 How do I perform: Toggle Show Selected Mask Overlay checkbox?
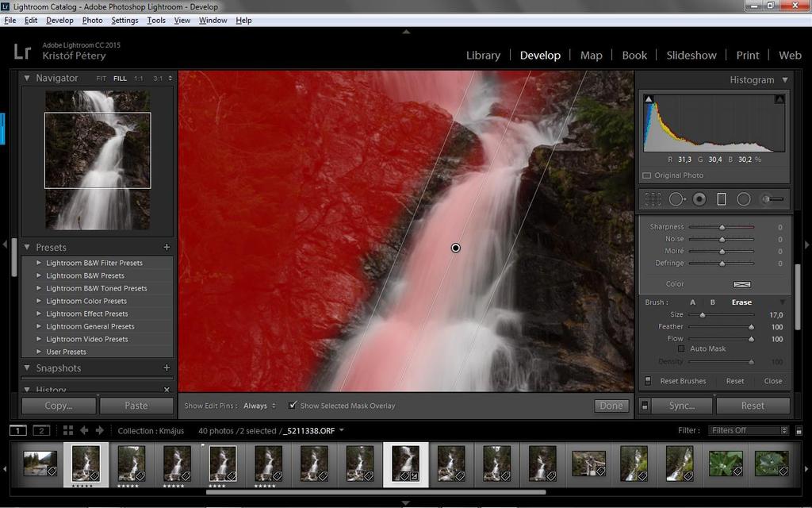coord(293,406)
